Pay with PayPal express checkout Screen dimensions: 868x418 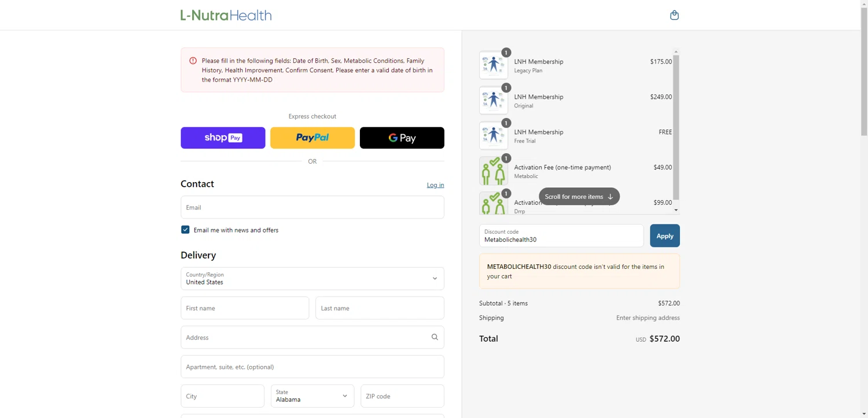pos(312,138)
